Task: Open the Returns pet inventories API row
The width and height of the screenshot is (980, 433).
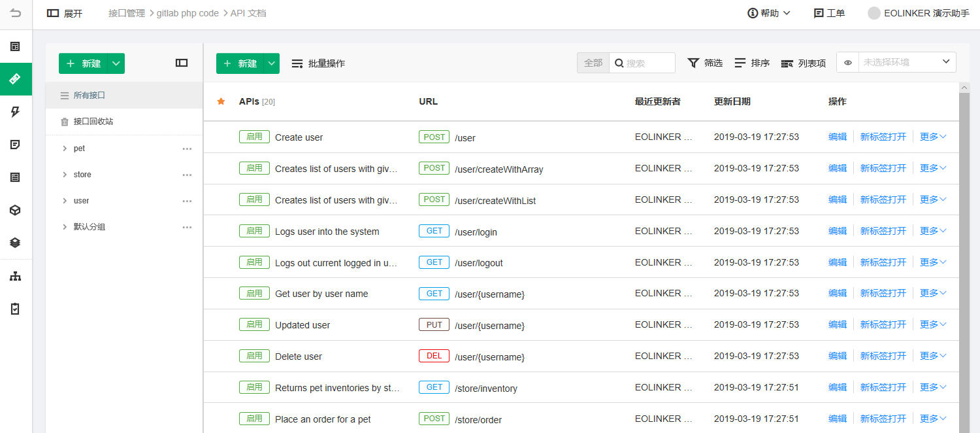Action: coord(337,388)
